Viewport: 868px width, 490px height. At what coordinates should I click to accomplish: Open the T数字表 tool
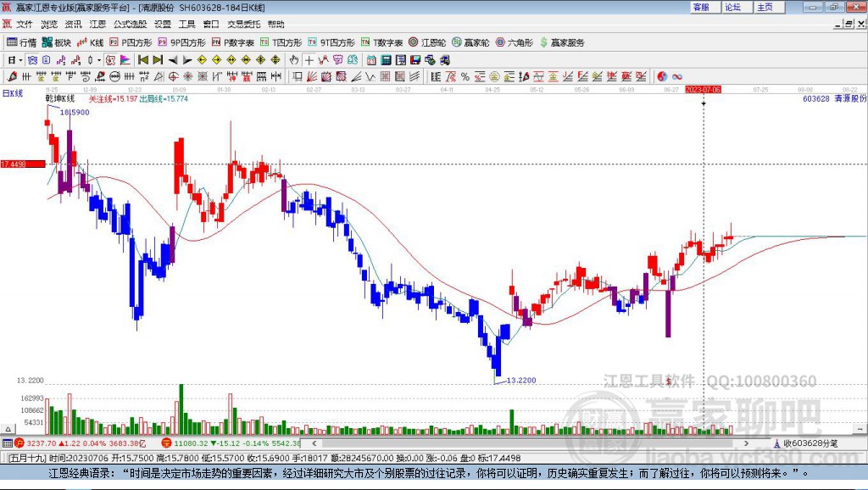pyautogui.click(x=382, y=42)
